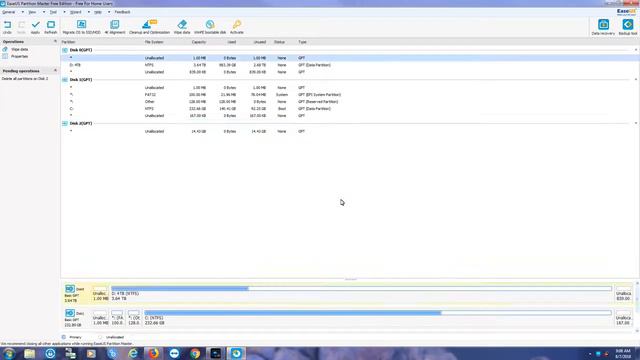Click the system clock in the taskbar

click(623, 353)
